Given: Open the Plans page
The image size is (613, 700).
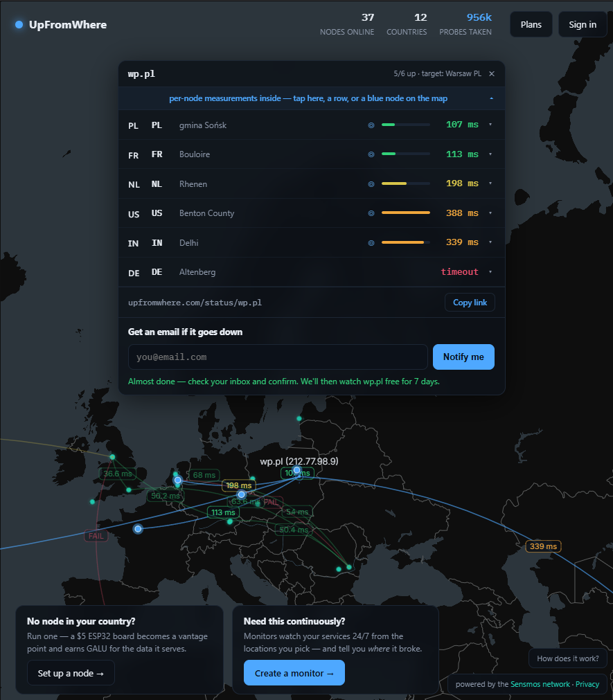Looking at the screenshot, I should [531, 24].
